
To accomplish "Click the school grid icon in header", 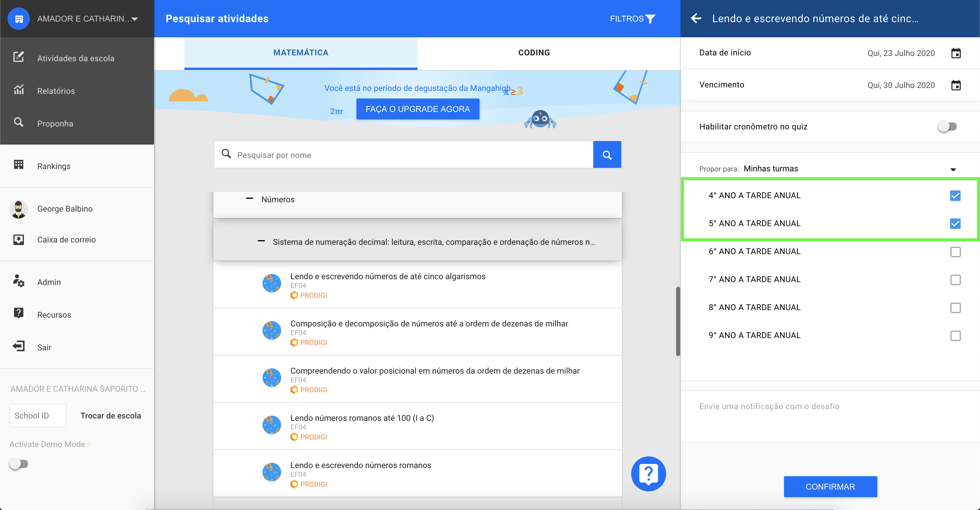I will (x=19, y=19).
